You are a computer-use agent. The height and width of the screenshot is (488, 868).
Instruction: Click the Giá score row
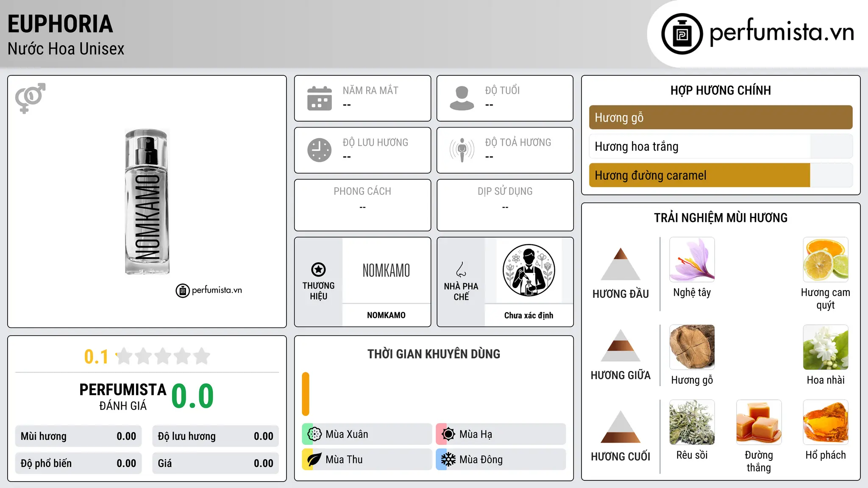pyautogui.click(x=215, y=463)
